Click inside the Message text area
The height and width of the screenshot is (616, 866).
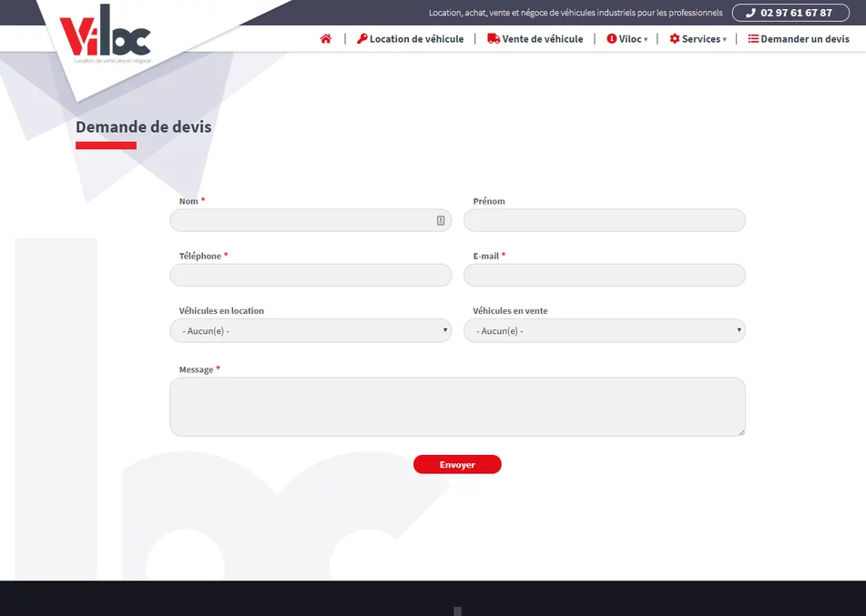pyautogui.click(x=457, y=407)
